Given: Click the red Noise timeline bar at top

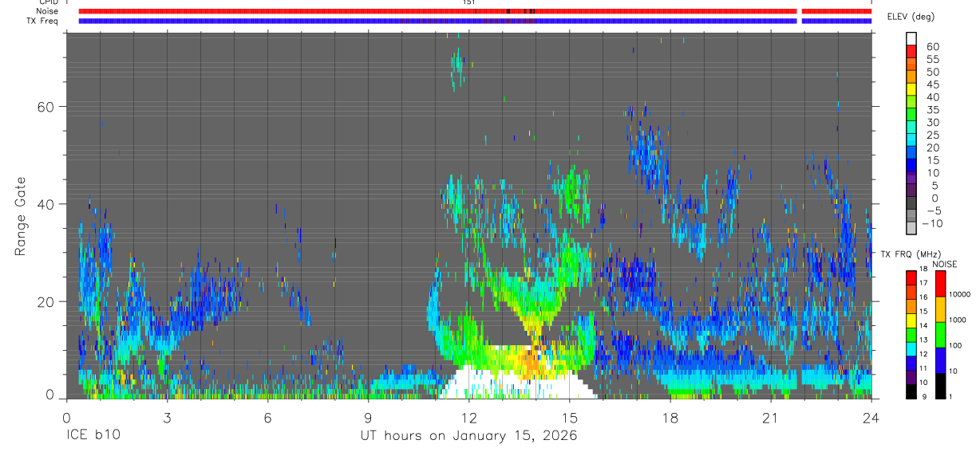Looking at the screenshot, I should (475, 11).
